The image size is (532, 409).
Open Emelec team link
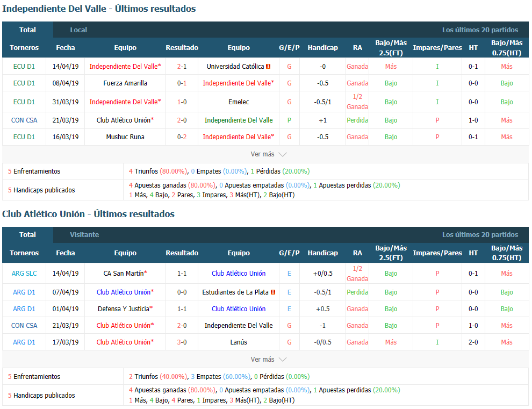[239, 102]
